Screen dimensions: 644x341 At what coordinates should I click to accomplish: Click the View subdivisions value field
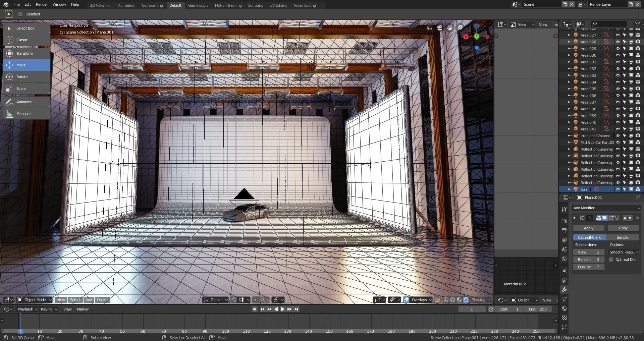tap(589, 252)
